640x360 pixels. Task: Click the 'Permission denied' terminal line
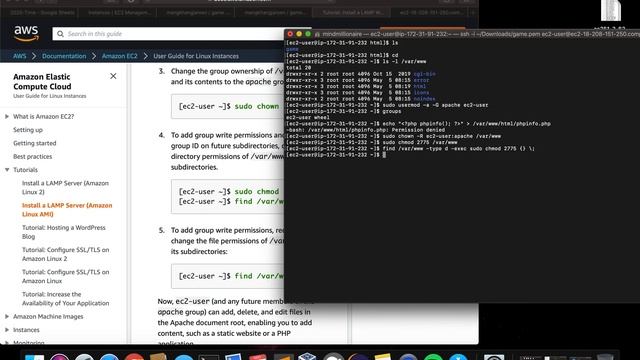[x=365, y=130]
